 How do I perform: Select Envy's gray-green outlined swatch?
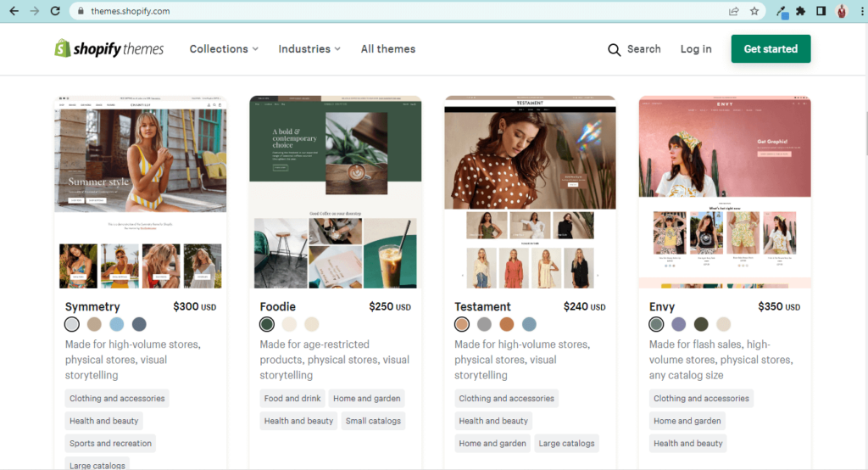pos(657,324)
